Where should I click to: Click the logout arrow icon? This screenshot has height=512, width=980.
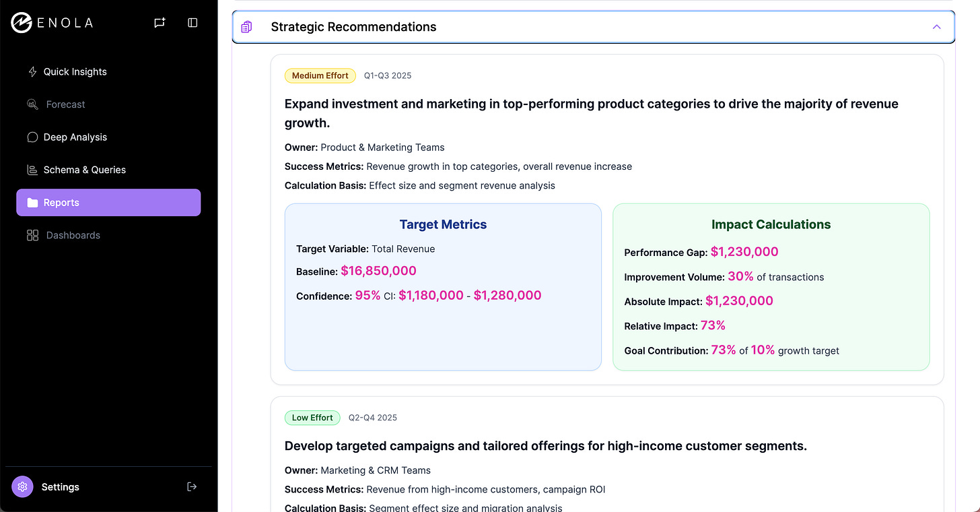(192, 486)
